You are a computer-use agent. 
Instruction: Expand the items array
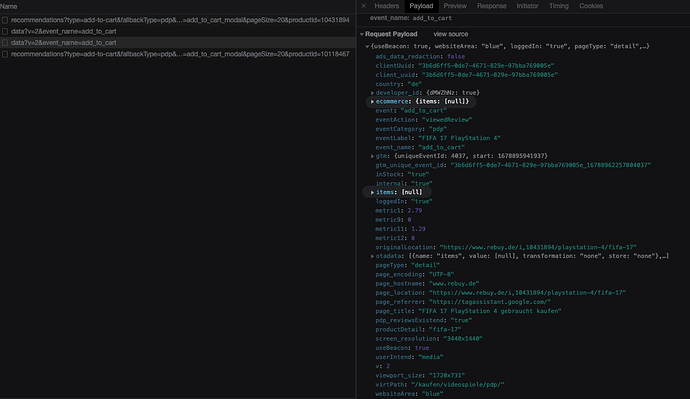tap(372, 192)
